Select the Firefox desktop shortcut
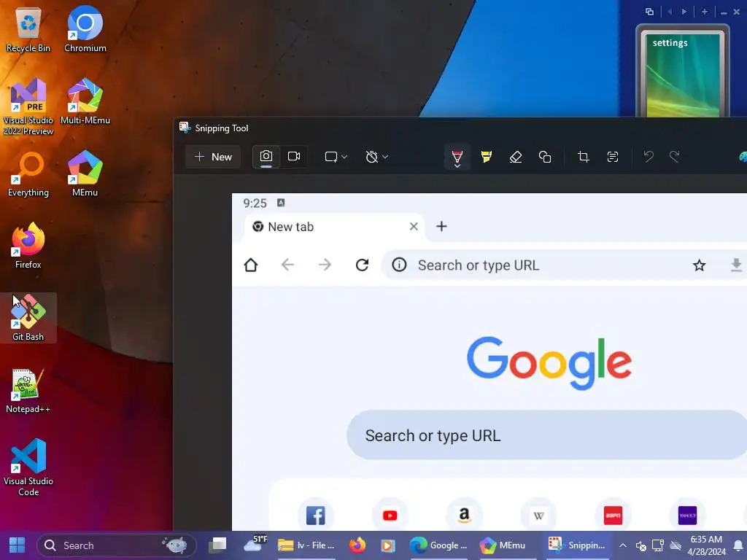747x560 pixels. (28, 246)
